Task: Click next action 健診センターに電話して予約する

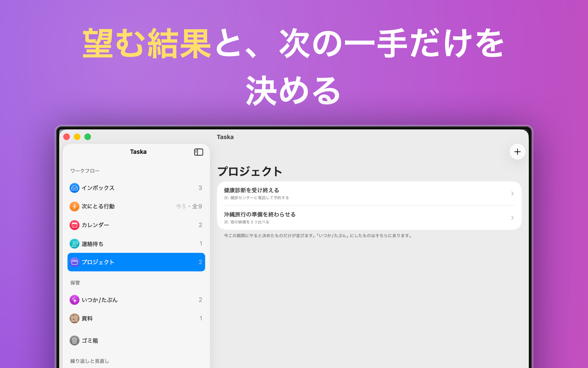Action: (x=259, y=198)
